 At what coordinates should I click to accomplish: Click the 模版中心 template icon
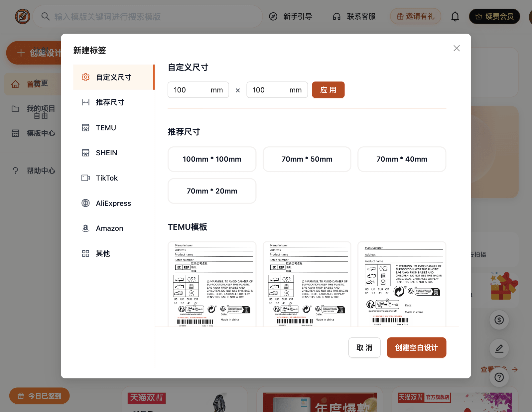pos(15,133)
